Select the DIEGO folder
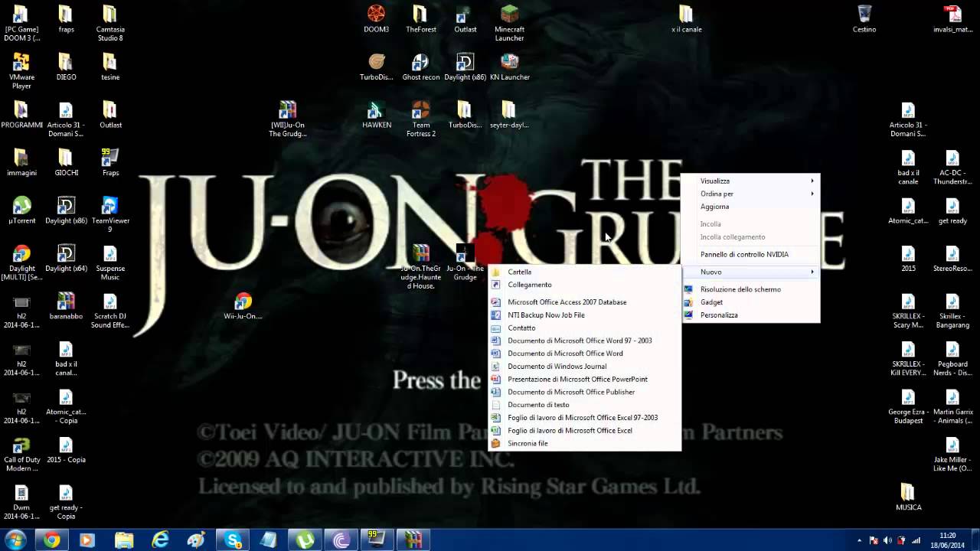The width and height of the screenshot is (980, 551). tap(66, 67)
